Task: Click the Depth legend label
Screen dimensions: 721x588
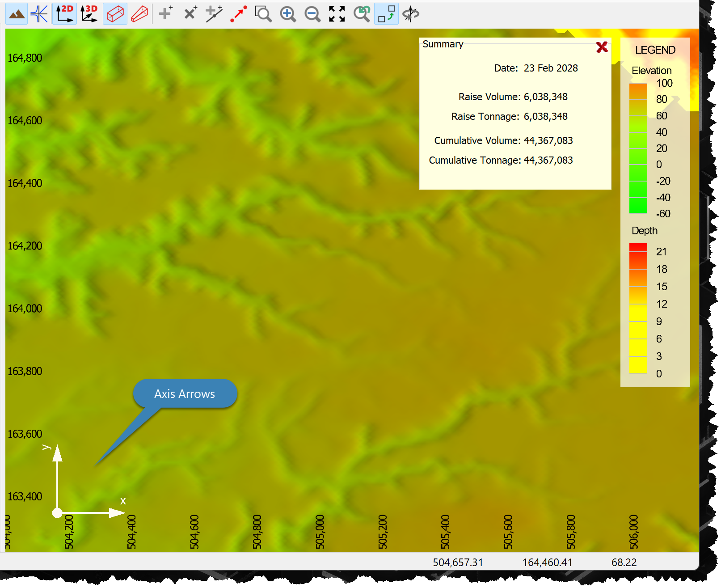Action: [645, 231]
